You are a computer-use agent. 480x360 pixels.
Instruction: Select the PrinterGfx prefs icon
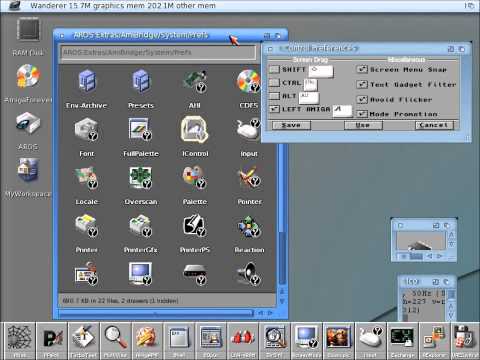pos(140,226)
